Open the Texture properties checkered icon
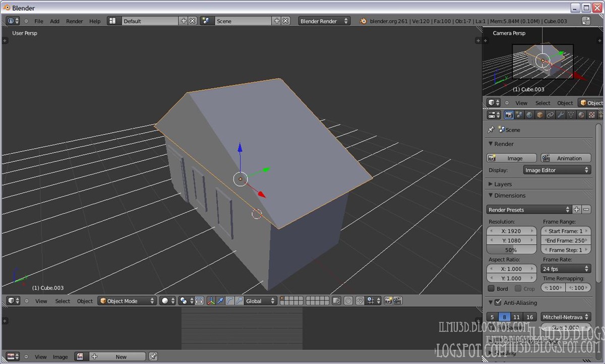Image resolution: width=605 pixels, height=364 pixels. click(591, 114)
